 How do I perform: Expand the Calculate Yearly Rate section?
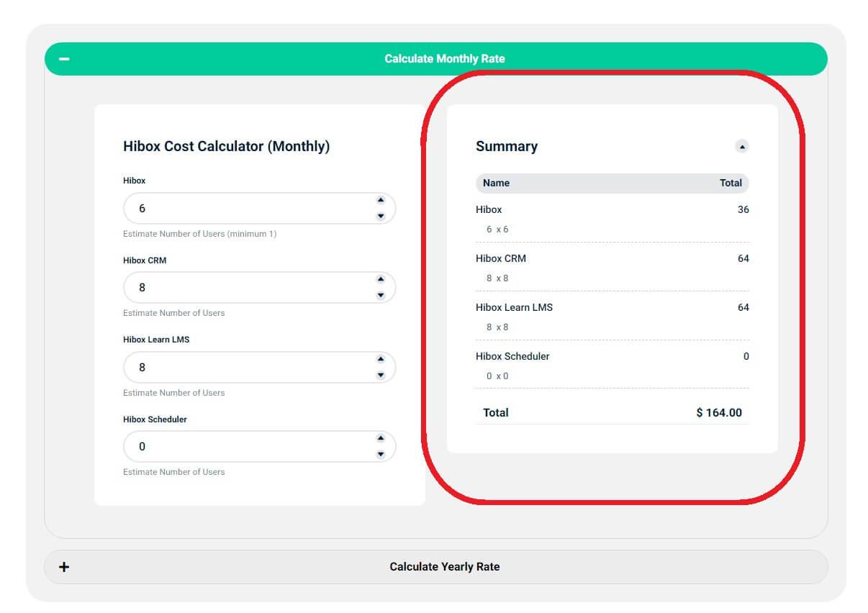[x=444, y=567]
